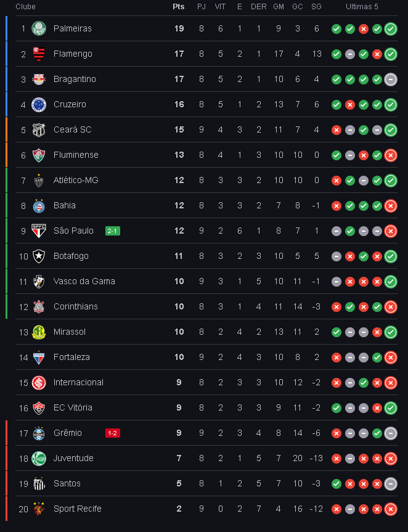408x532 pixels.
Task: Click the Botafogo star crest icon
Action: (x=39, y=256)
